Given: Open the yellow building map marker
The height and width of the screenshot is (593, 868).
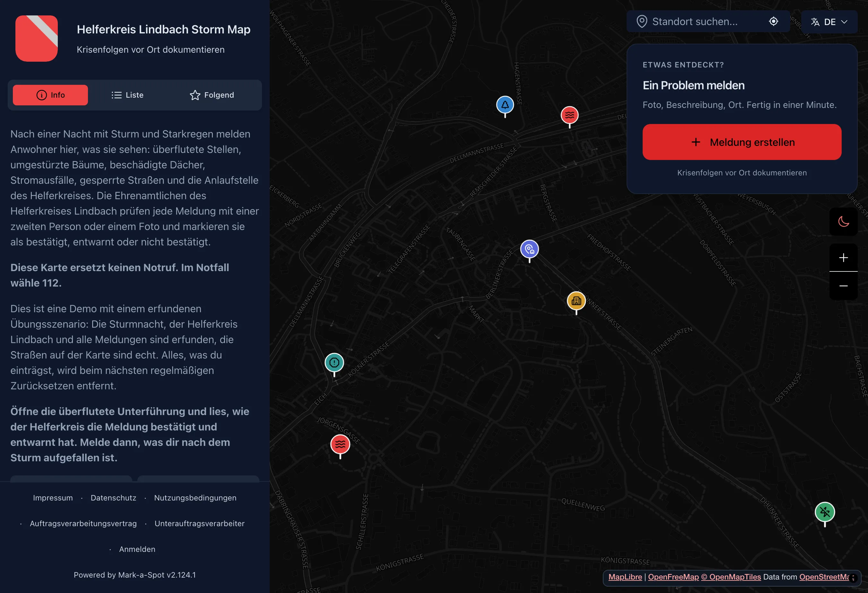Looking at the screenshot, I should coord(576,301).
